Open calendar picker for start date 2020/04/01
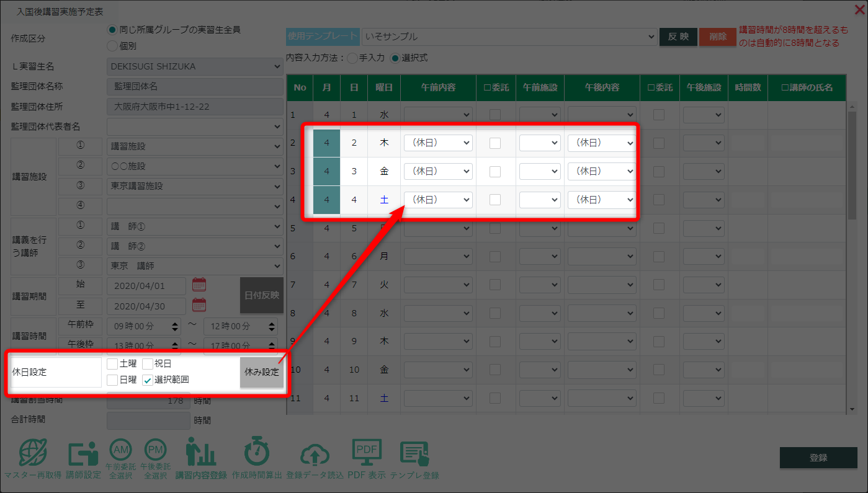 199,285
